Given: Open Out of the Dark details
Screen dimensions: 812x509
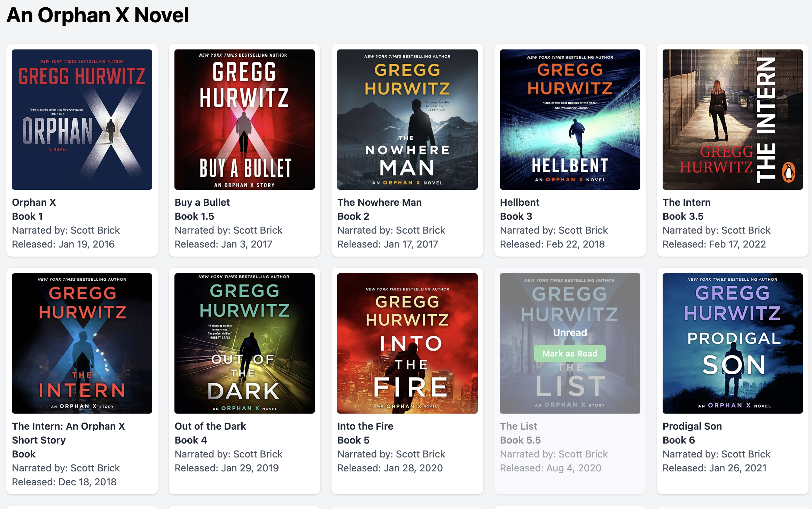Looking at the screenshot, I should [210, 426].
